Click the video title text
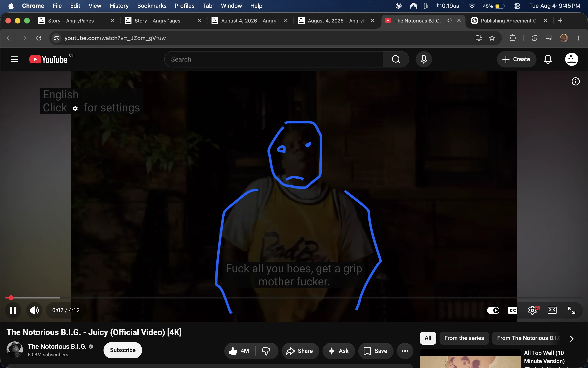Screen dimensions: 588x368 (x=94, y=332)
